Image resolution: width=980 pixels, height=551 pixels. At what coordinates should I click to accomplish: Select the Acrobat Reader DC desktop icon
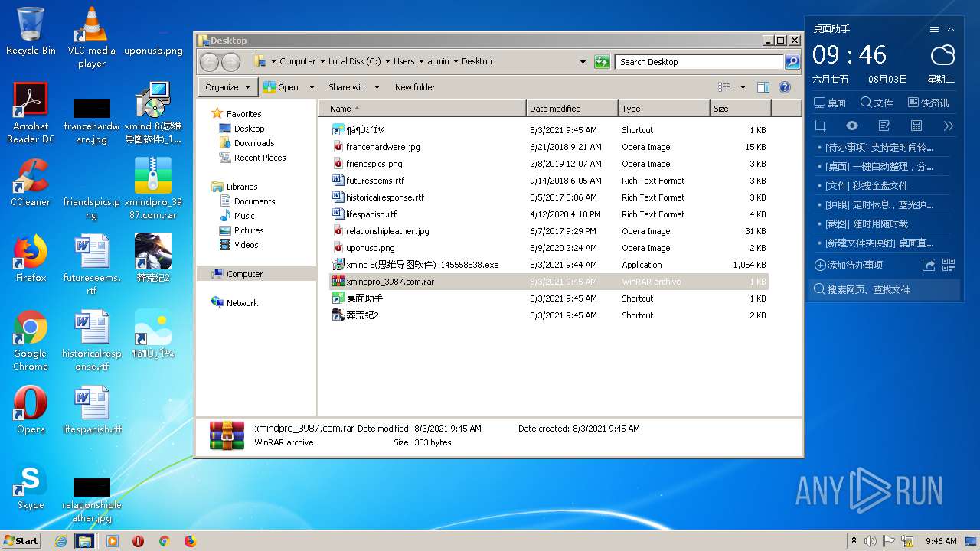click(x=31, y=112)
